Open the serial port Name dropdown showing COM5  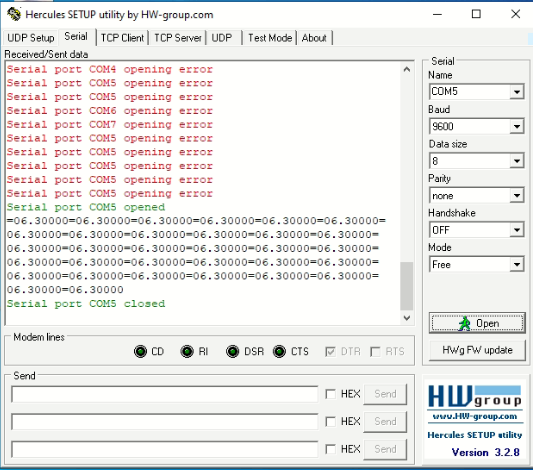point(517,92)
